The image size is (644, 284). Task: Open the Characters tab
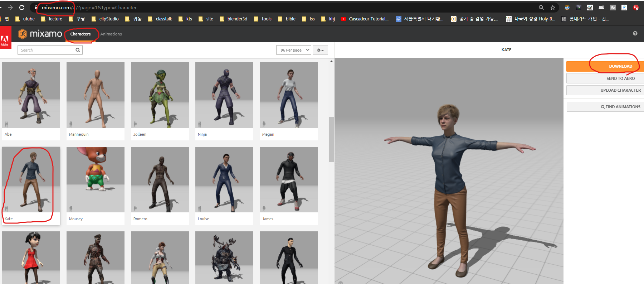point(80,34)
